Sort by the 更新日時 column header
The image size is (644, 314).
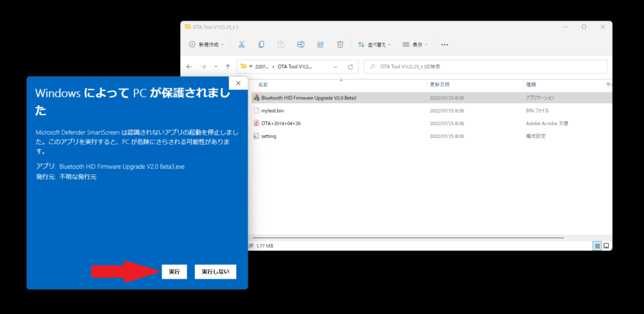[x=440, y=85]
